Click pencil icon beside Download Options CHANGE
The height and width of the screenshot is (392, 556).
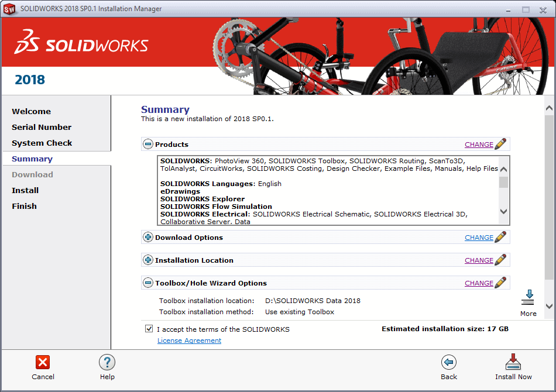pyautogui.click(x=500, y=237)
